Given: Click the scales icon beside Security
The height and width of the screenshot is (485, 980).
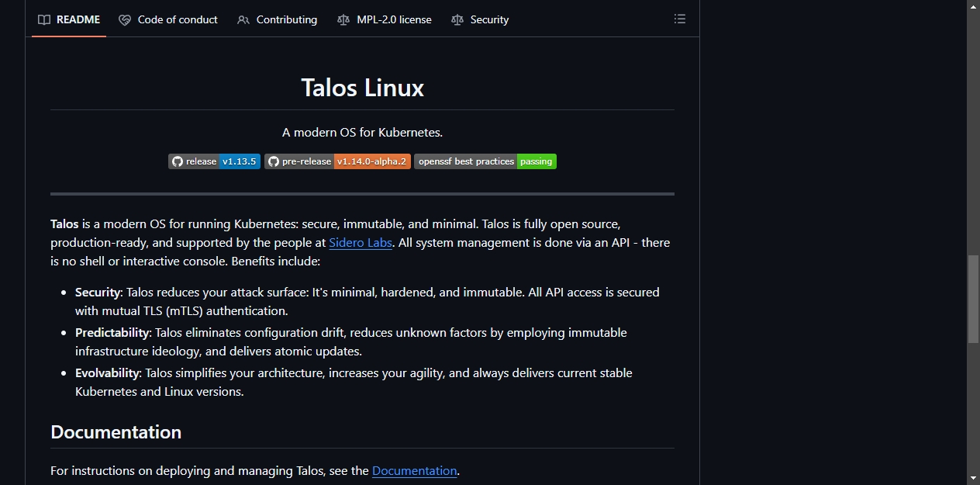Looking at the screenshot, I should (457, 19).
